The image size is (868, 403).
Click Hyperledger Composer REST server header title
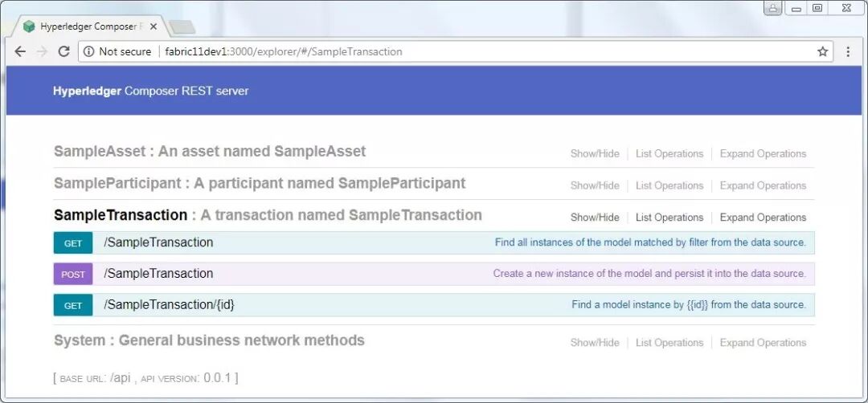click(x=150, y=91)
